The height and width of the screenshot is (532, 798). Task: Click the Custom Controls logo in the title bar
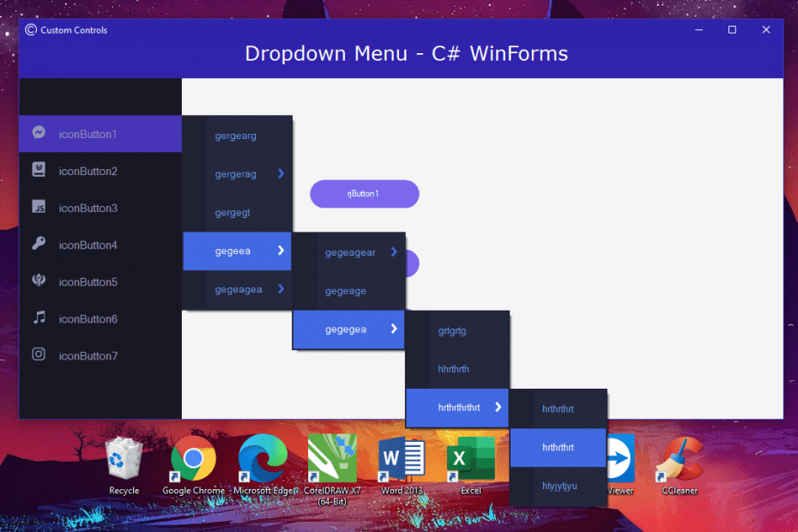tap(30, 29)
